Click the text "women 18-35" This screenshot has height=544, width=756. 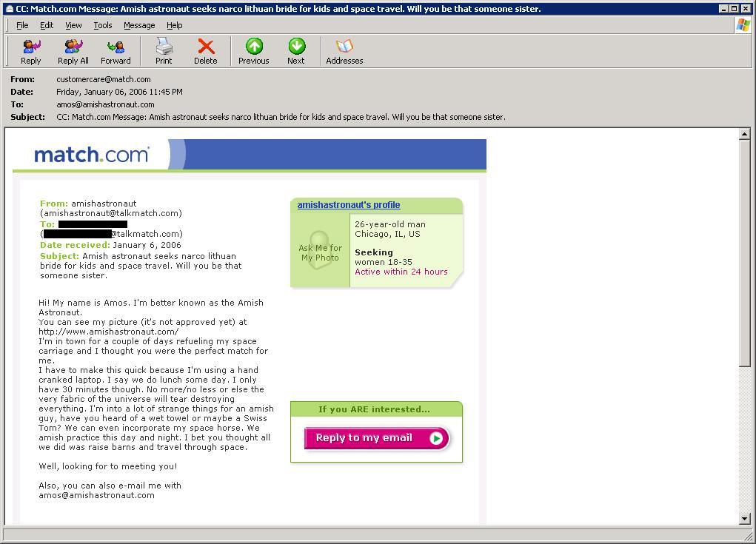384,262
